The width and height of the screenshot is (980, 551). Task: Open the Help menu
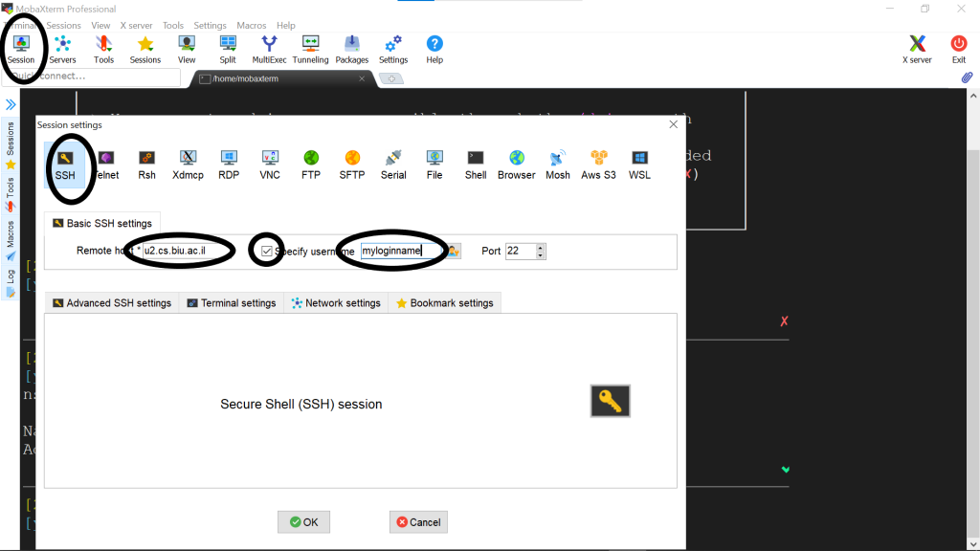tap(285, 26)
